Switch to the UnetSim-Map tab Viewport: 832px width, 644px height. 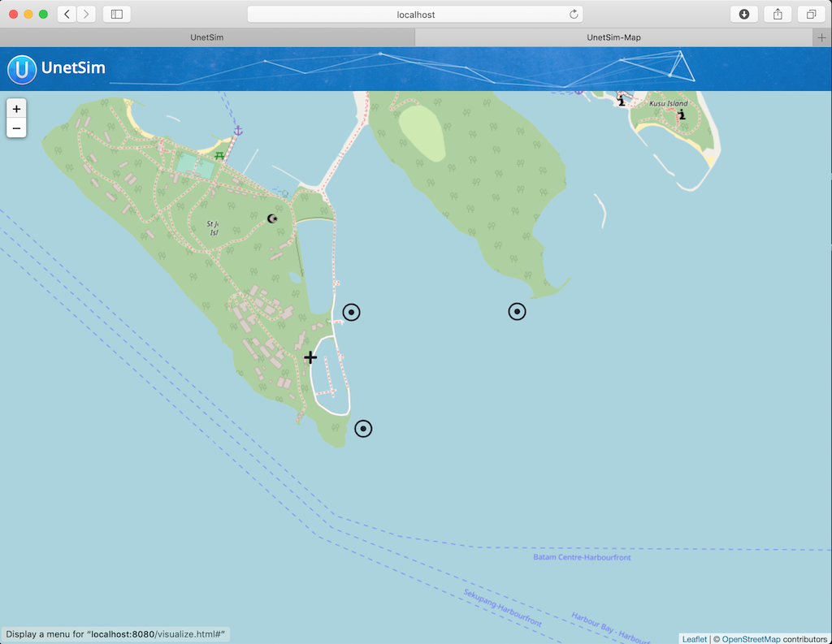(x=613, y=37)
